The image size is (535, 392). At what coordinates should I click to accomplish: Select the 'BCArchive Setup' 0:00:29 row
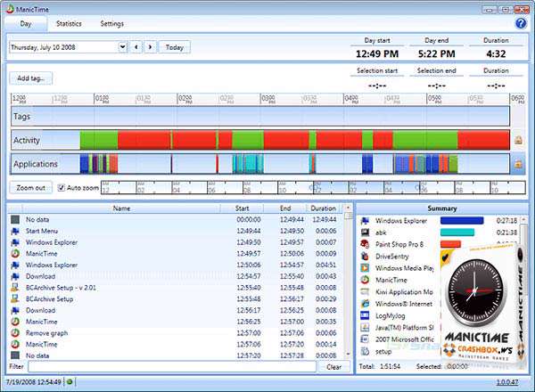click(174, 299)
